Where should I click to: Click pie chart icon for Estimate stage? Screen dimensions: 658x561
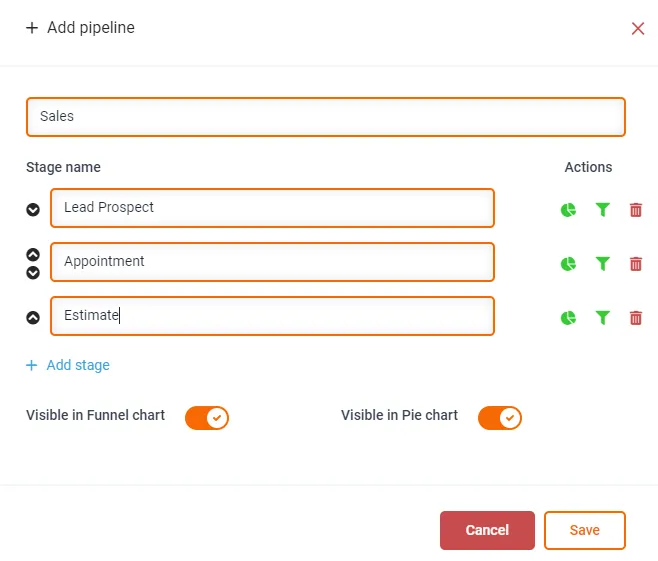point(568,318)
